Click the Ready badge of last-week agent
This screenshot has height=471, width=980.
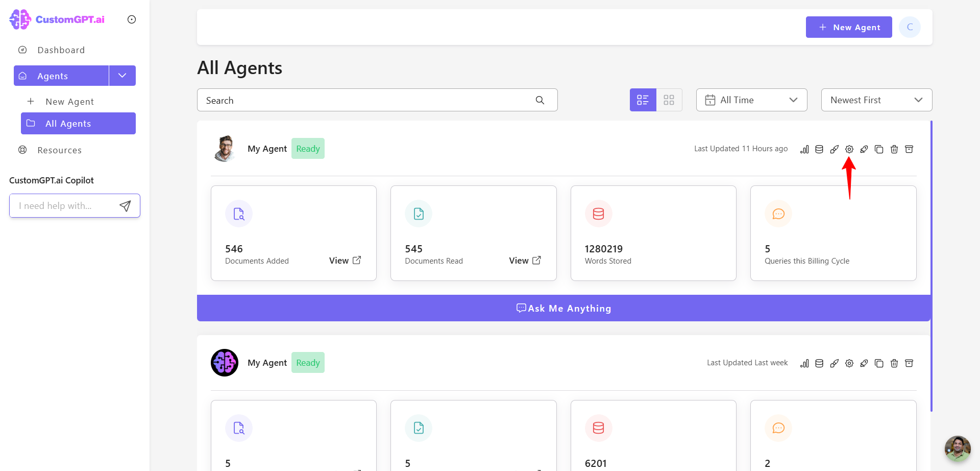click(308, 363)
